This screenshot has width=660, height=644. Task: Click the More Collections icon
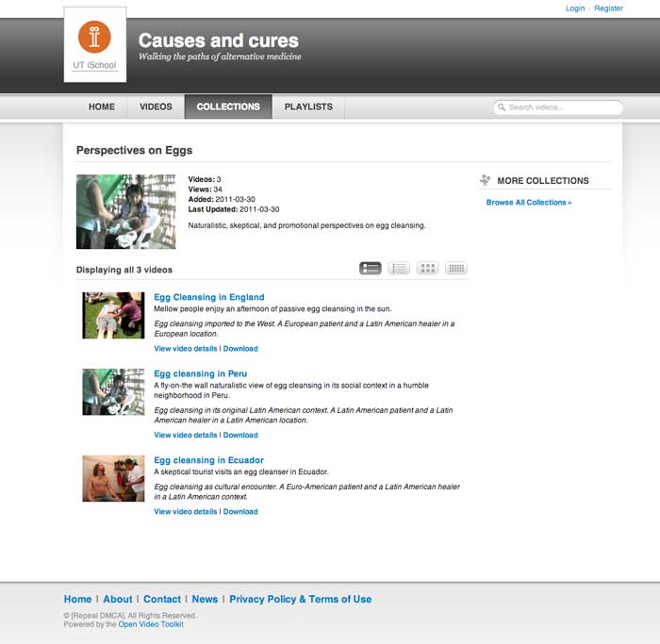(486, 180)
